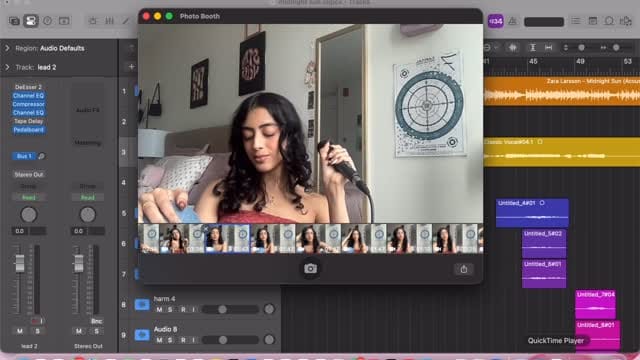Record-enable the Audio 8 track
The height and width of the screenshot is (360, 640).
pos(183,340)
